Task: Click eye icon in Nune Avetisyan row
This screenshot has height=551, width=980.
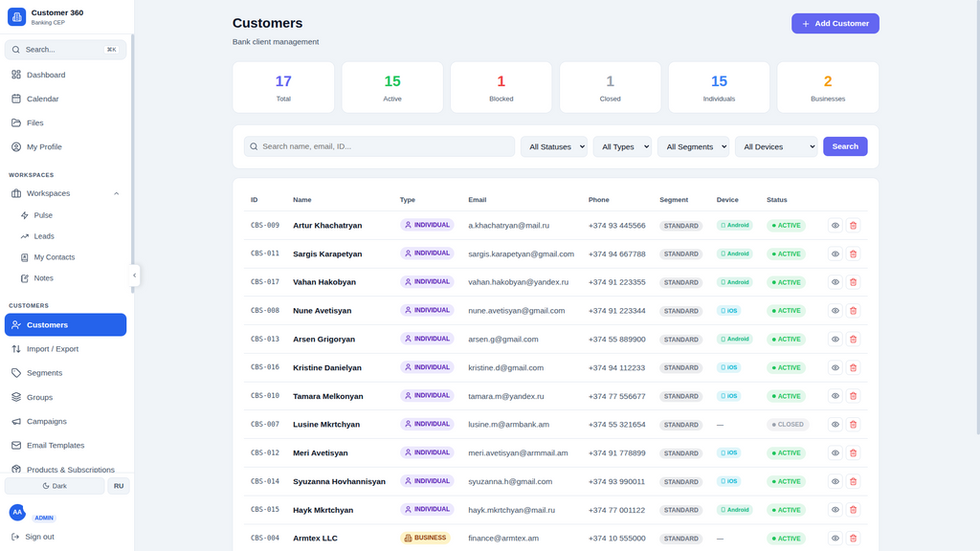Action: click(x=835, y=311)
